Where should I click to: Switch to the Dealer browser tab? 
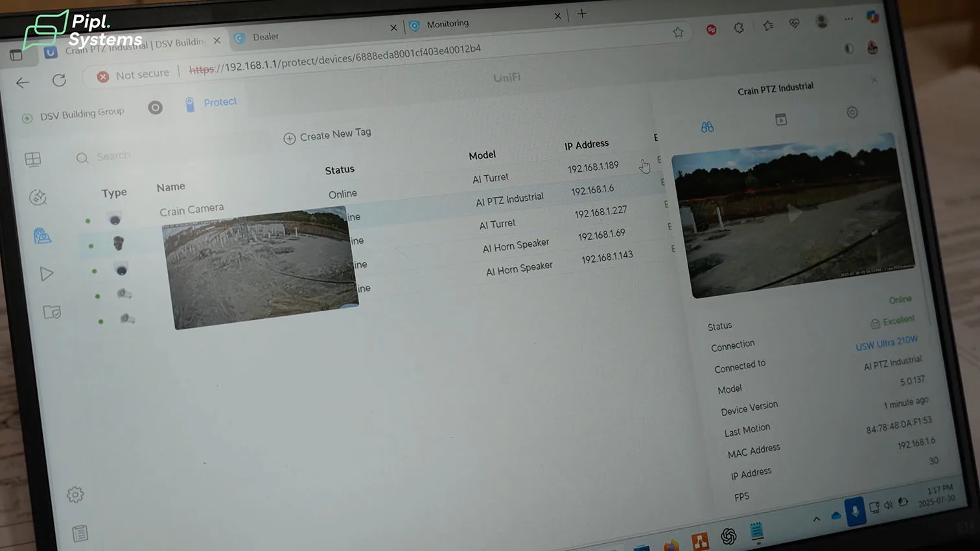click(266, 37)
